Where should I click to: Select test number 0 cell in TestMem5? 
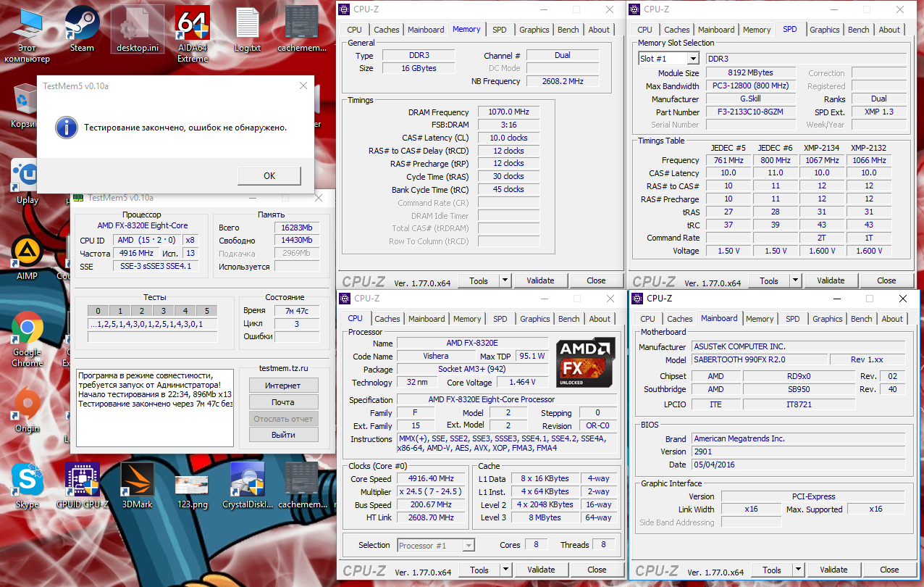(98, 311)
